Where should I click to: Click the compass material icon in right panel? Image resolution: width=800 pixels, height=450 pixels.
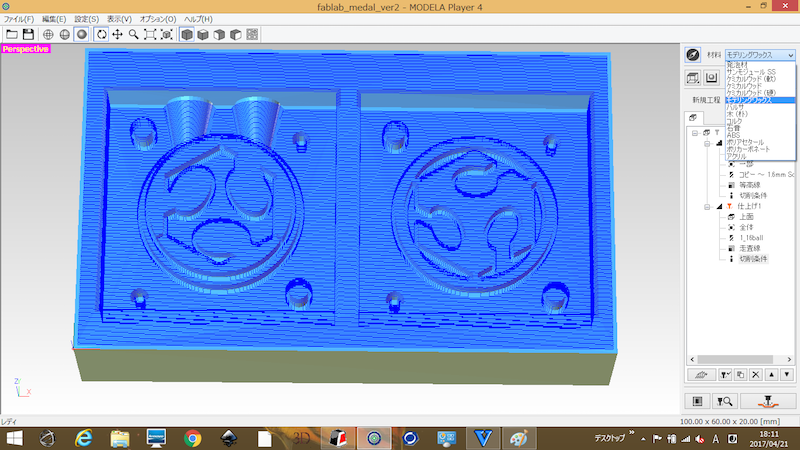tap(693, 55)
